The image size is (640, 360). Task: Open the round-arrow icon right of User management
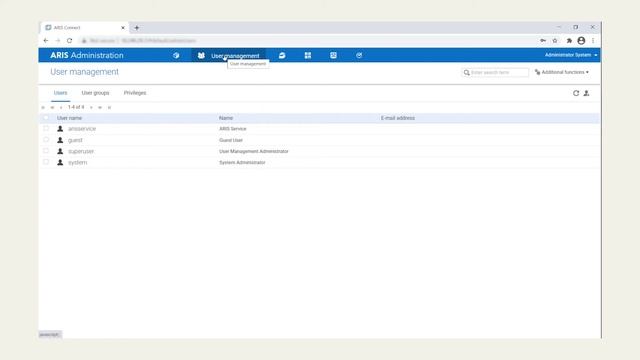(282, 56)
